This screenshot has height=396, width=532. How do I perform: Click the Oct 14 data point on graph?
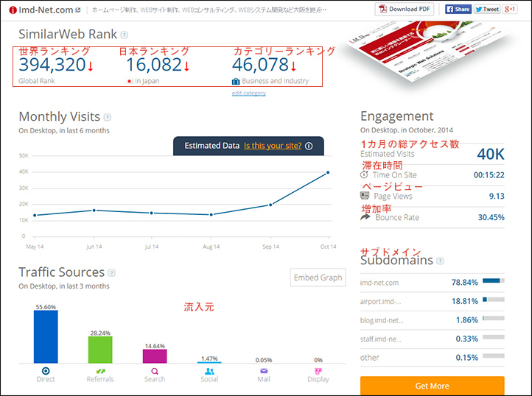[x=328, y=172]
